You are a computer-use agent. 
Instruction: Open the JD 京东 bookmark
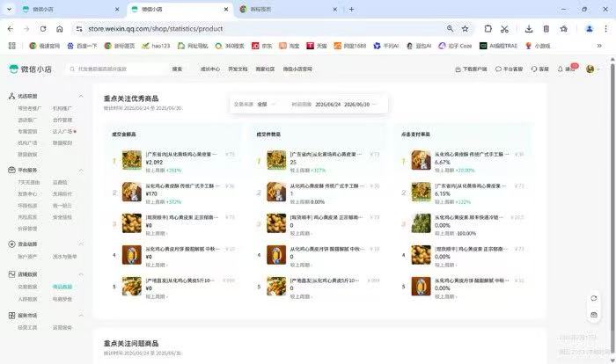[262, 46]
